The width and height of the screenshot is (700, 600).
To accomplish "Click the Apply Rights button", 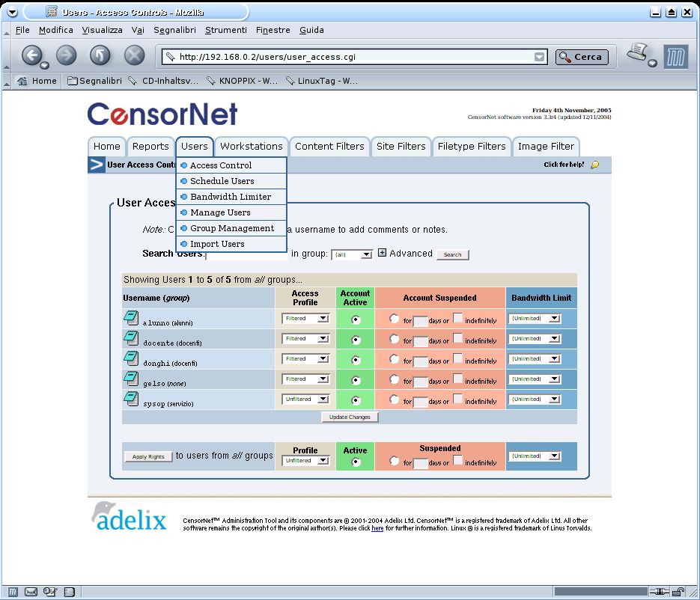I will click(148, 456).
